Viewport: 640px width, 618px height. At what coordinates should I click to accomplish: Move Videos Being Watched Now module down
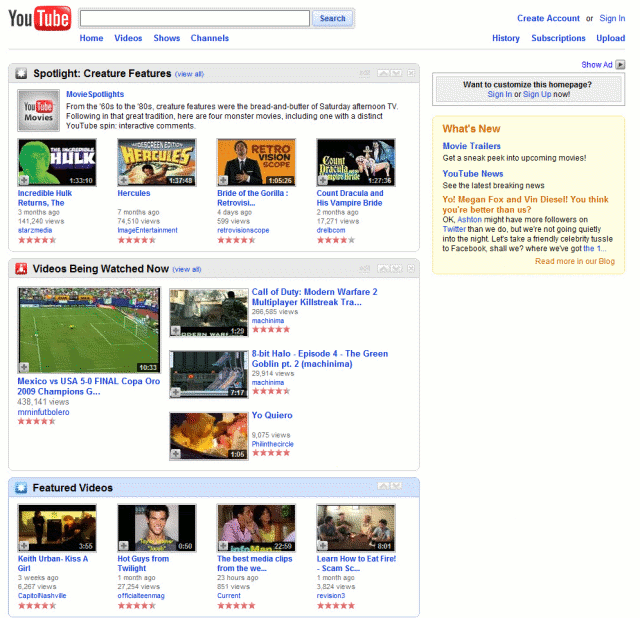coord(396,269)
